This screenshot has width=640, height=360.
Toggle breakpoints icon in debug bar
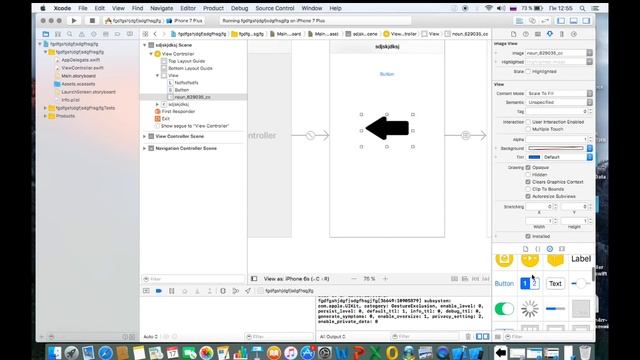[159, 291]
